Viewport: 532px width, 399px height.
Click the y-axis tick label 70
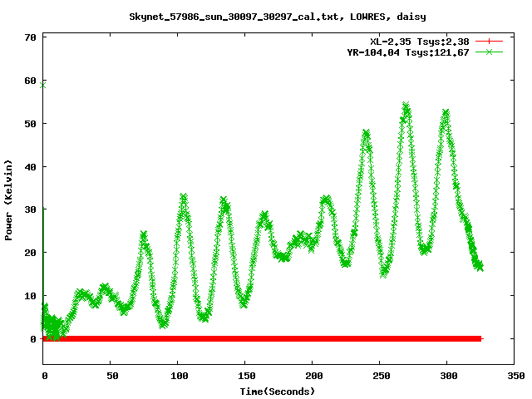click(30, 37)
